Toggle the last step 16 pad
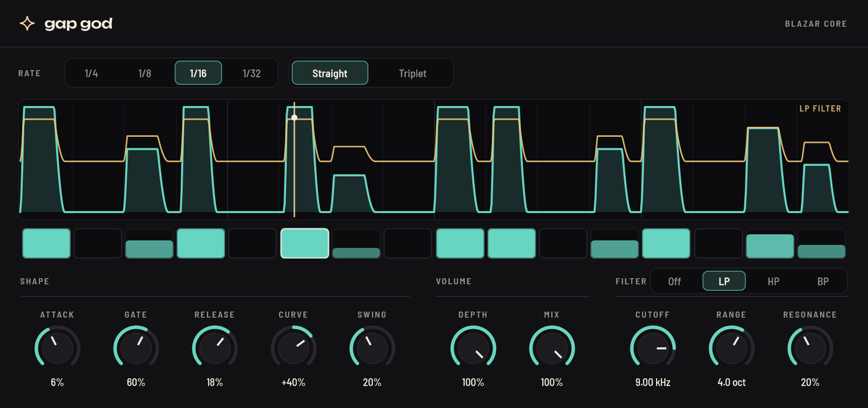The height and width of the screenshot is (408, 868). point(822,243)
